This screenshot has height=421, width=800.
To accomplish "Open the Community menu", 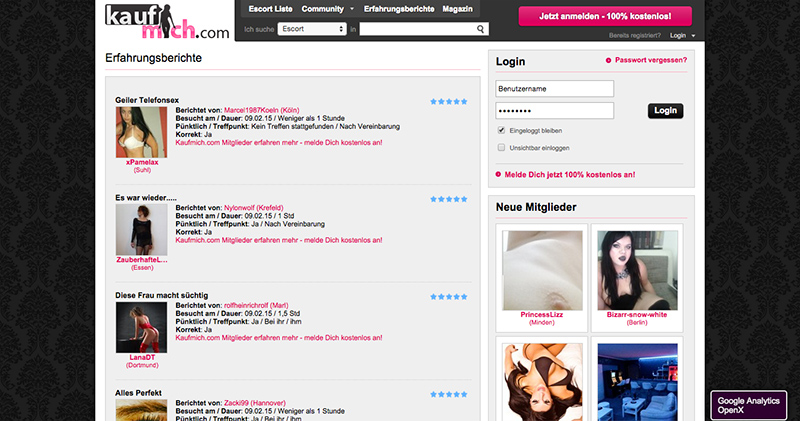I will (322, 9).
